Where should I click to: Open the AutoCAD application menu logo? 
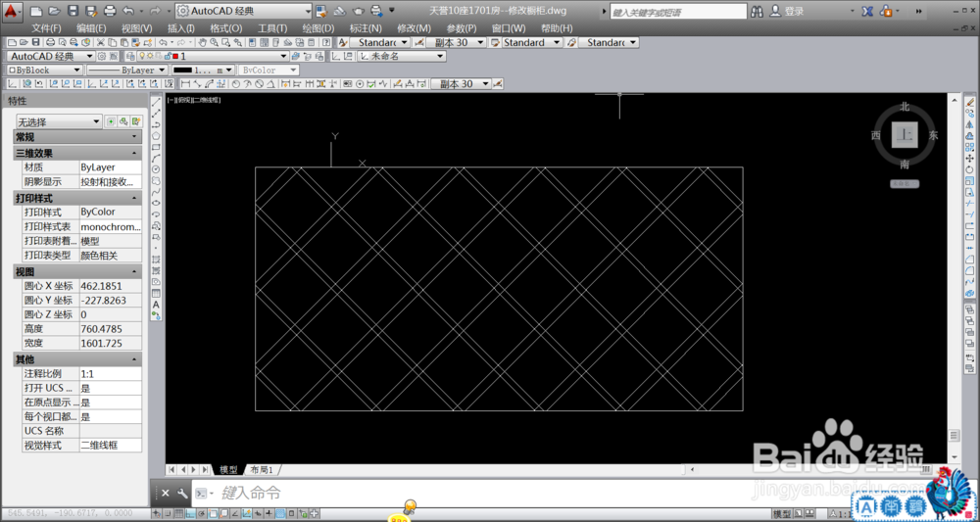coord(12,11)
